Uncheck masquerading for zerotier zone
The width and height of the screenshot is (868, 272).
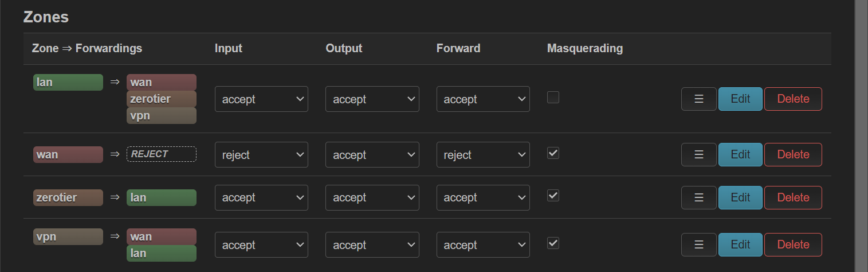click(x=553, y=196)
